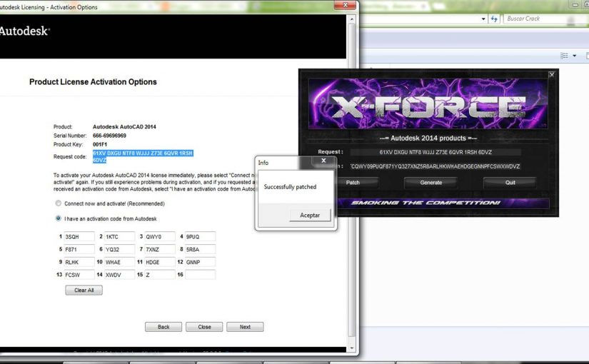Click the Autodesk AutoCAD 2014 product name
589x364 pixels.
pos(124,126)
